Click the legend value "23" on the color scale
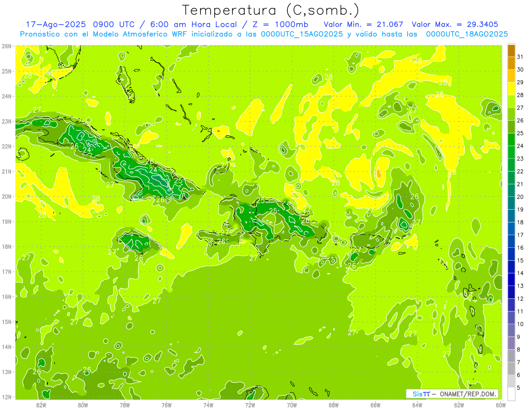This screenshot has height=411, width=532. (520, 159)
